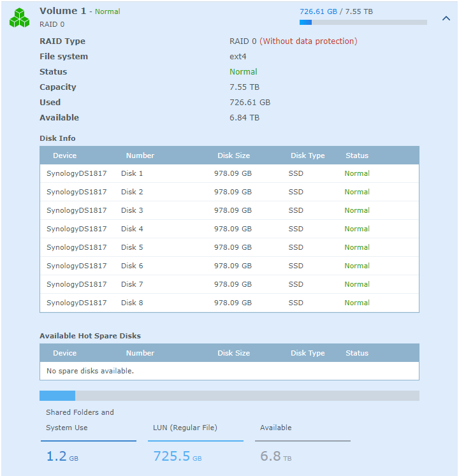Screen dimensions: 459x476
Task: Click the Disk Type header in Disk Info
Action: coord(307,155)
